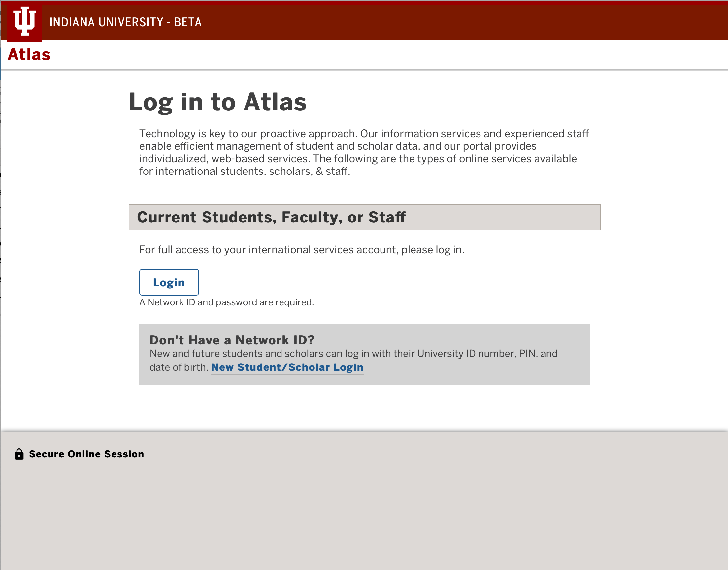The image size is (728, 570).
Task: Click the "For full access" instruction text
Action: (x=301, y=250)
